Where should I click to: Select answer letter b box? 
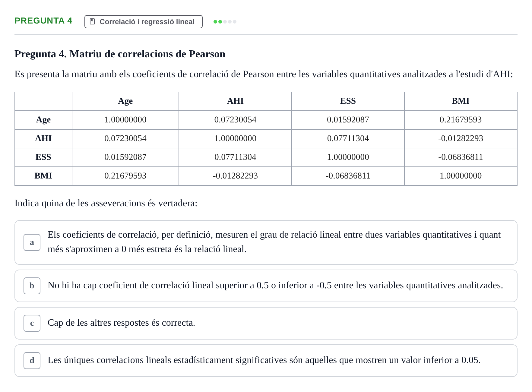(32, 286)
